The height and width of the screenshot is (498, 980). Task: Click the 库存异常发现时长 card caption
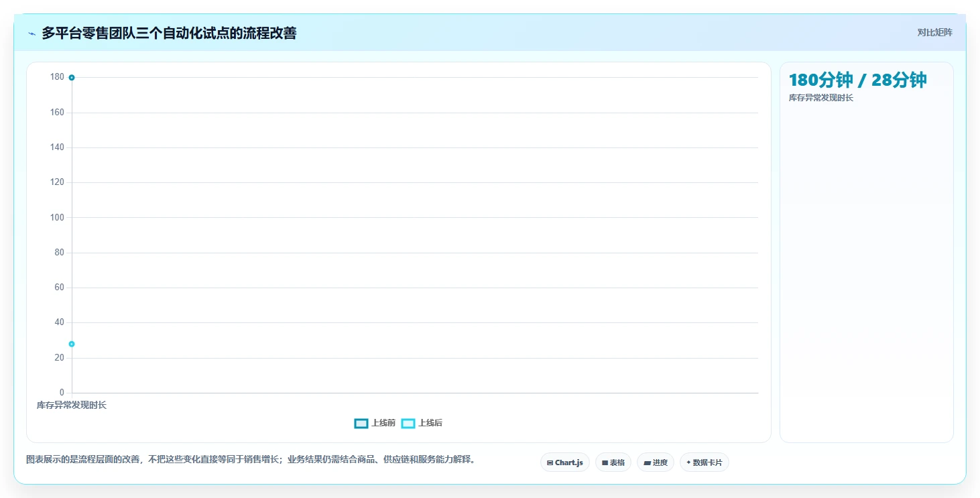820,99
